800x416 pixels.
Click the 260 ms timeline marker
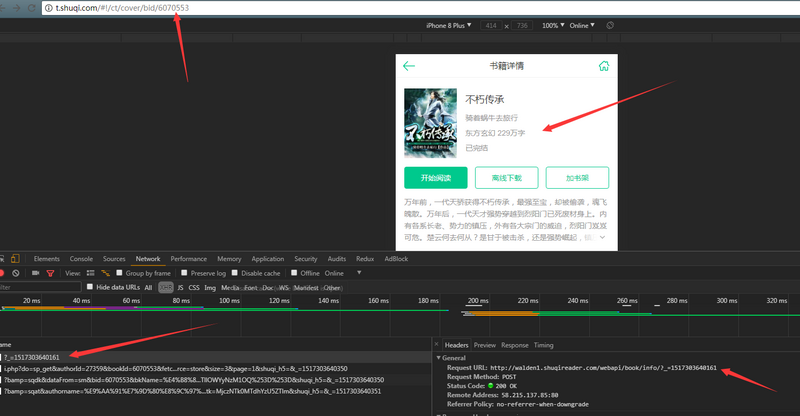click(x=627, y=301)
